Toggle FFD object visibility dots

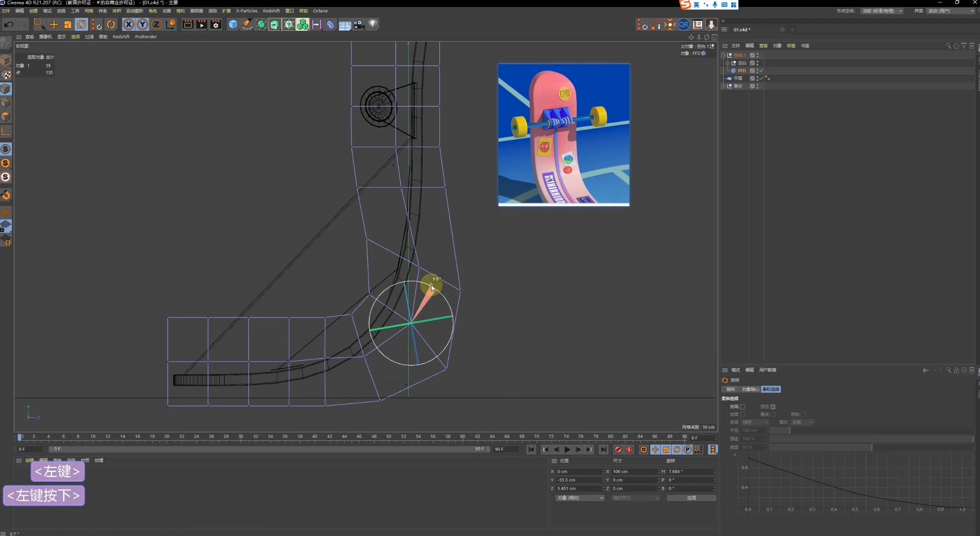(757, 70)
